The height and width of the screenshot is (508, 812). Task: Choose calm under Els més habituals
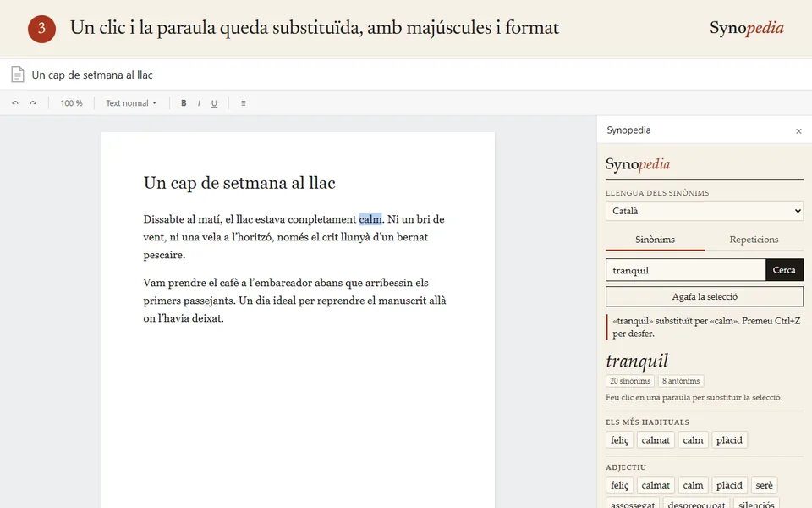tap(693, 440)
